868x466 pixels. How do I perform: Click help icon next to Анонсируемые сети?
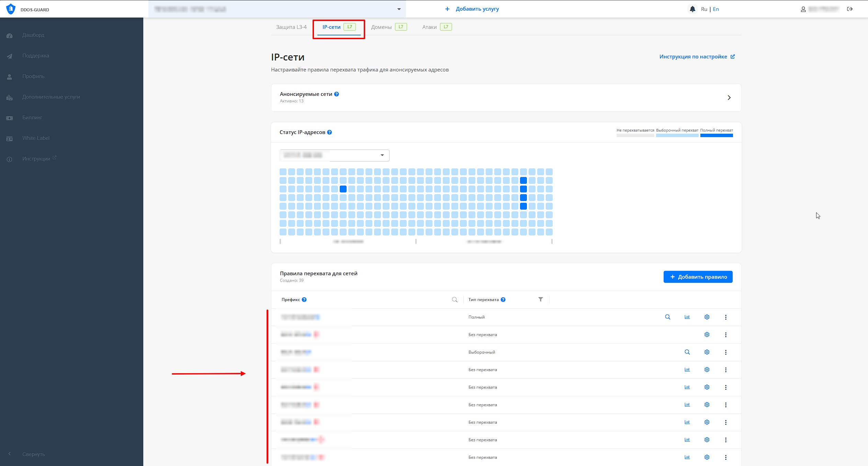[x=337, y=94]
